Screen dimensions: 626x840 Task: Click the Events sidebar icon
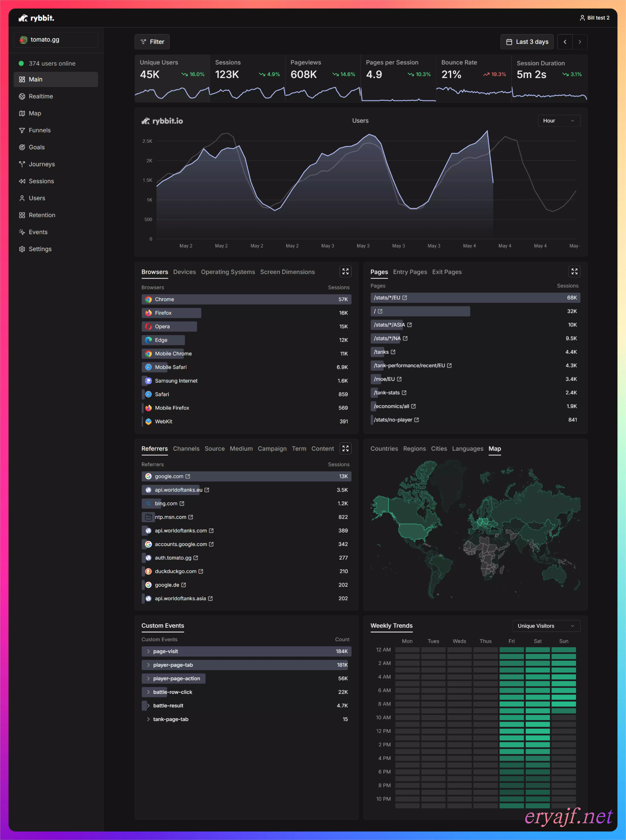click(22, 232)
